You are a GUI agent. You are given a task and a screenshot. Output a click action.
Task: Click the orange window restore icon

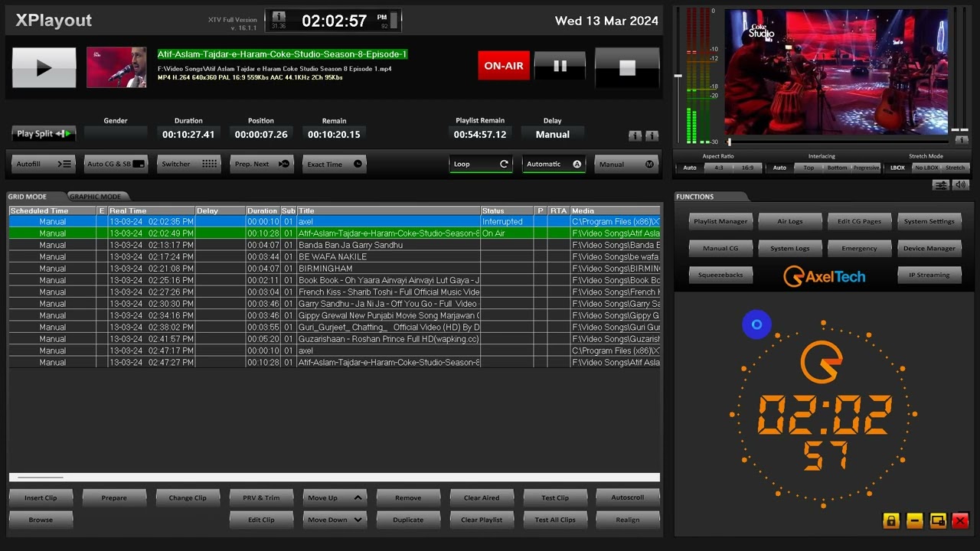click(x=938, y=521)
